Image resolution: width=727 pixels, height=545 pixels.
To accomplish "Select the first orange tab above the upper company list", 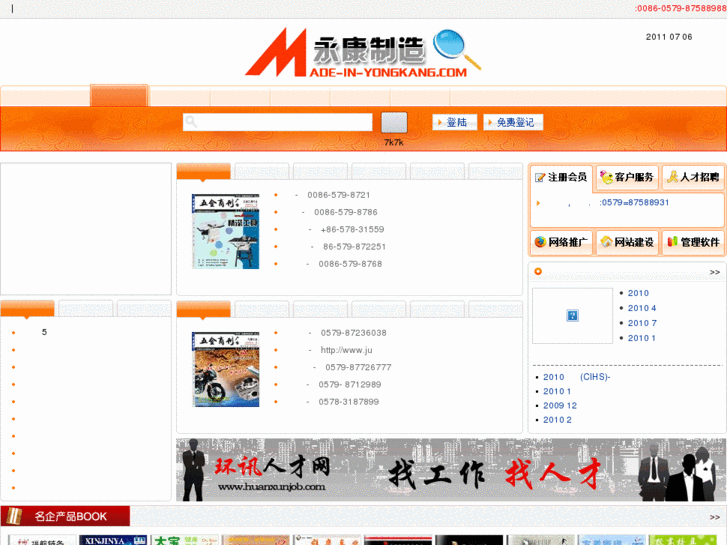I will [x=204, y=171].
